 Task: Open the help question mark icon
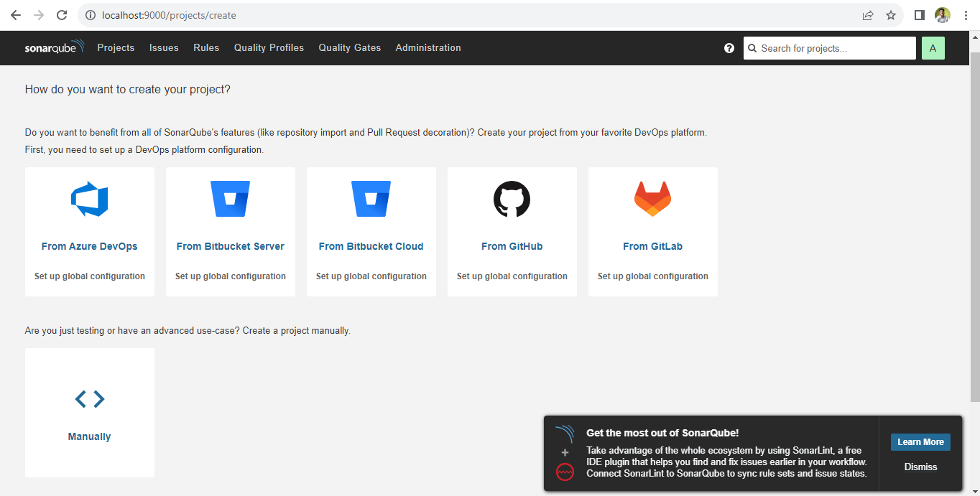729,47
